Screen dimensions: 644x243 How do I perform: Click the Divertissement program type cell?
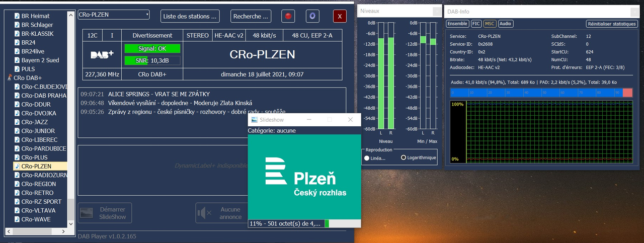pos(152,35)
